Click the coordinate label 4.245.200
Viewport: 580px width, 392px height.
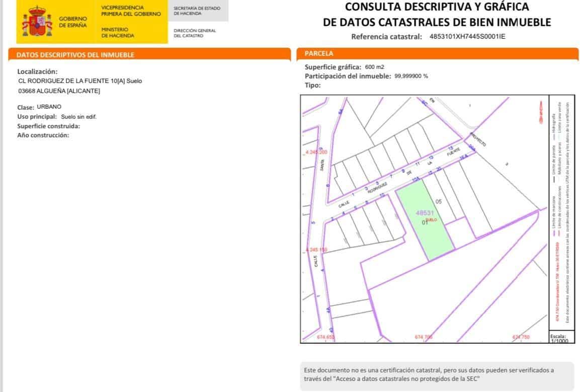(316, 151)
